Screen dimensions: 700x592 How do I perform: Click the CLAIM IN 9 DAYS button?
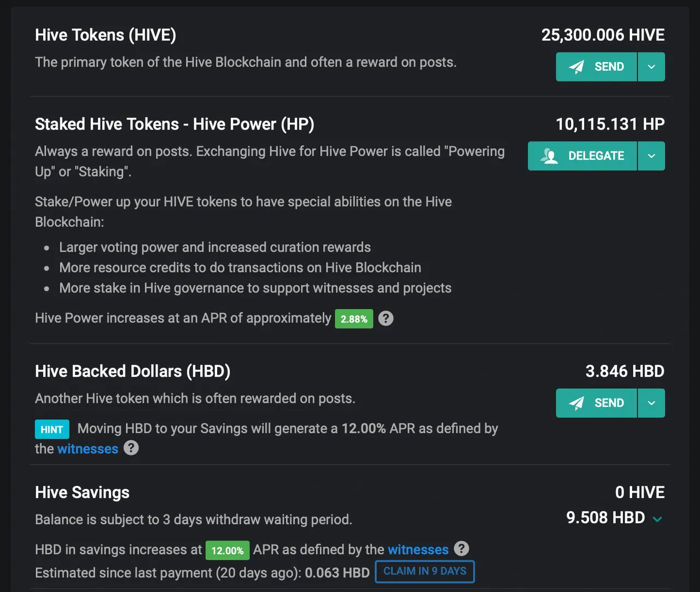click(x=424, y=571)
